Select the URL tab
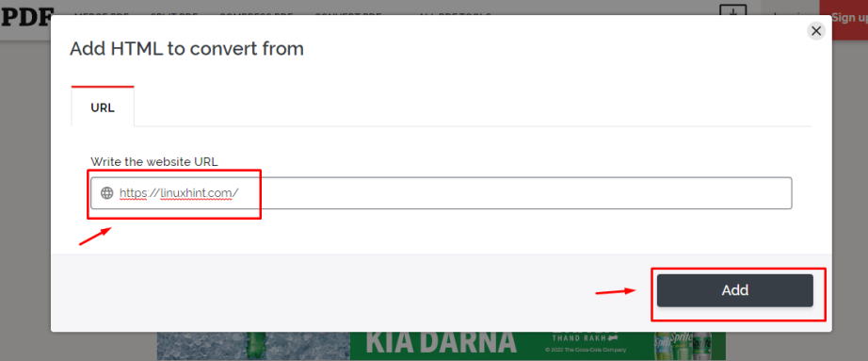Image resolution: width=868 pixels, height=361 pixels. (x=103, y=107)
